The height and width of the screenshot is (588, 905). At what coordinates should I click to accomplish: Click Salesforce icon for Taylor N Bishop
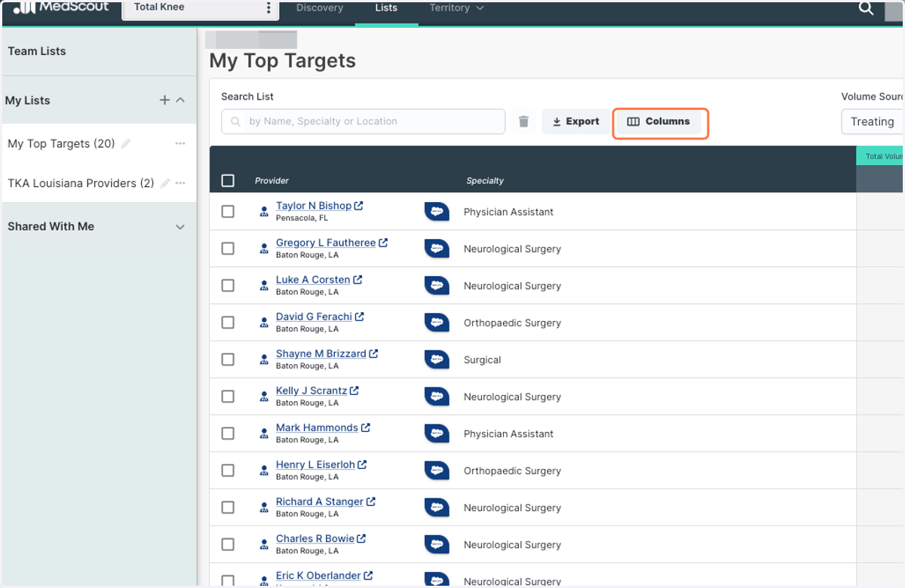click(437, 212)
